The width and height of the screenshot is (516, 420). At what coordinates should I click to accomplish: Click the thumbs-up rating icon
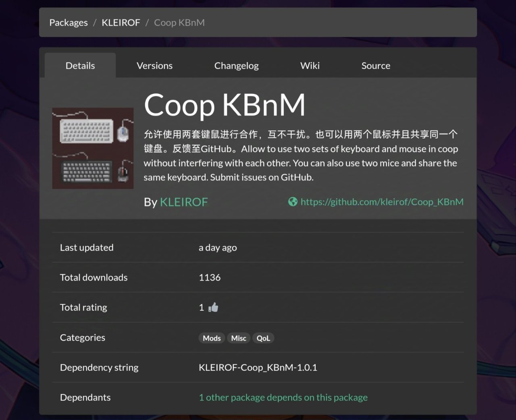pyautogui.click(x=213, y=308)
